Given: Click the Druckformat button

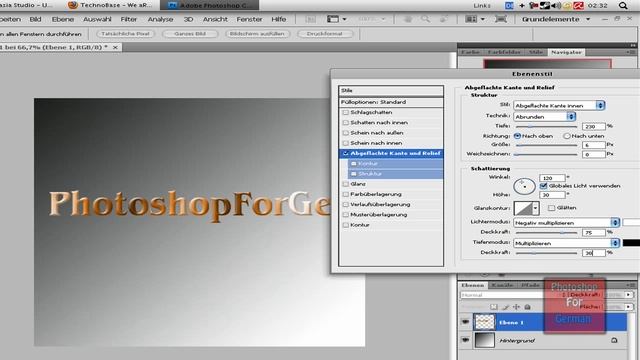Looking at the screenshot, I should click(x=325, y=34).
